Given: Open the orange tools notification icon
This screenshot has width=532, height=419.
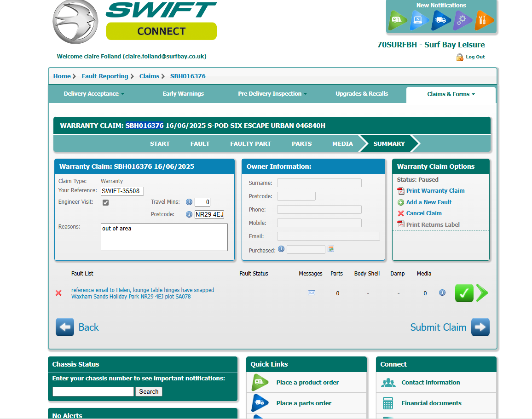Looking at the screenshot, I should [483, 20].
